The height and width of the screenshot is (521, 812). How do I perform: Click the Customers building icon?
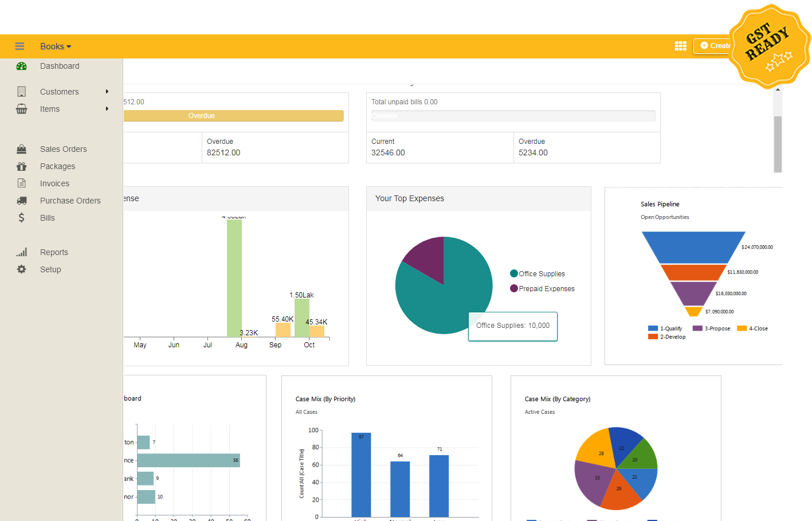[22, 92]
